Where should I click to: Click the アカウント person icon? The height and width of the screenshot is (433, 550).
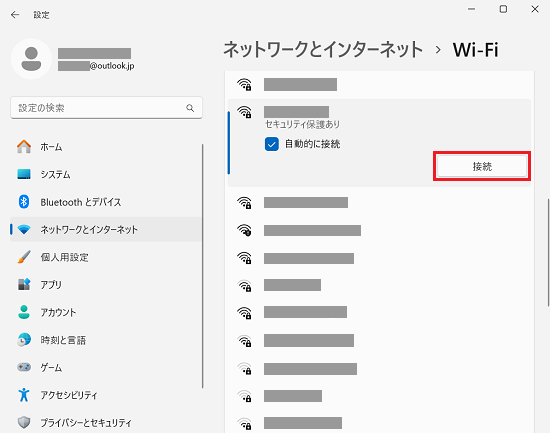[24, 312]
